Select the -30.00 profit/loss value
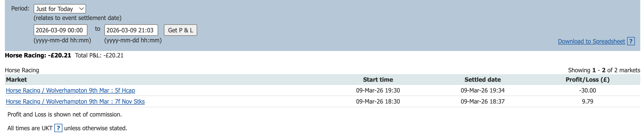This screenshot has width=644, height=137. click(588, 90)
